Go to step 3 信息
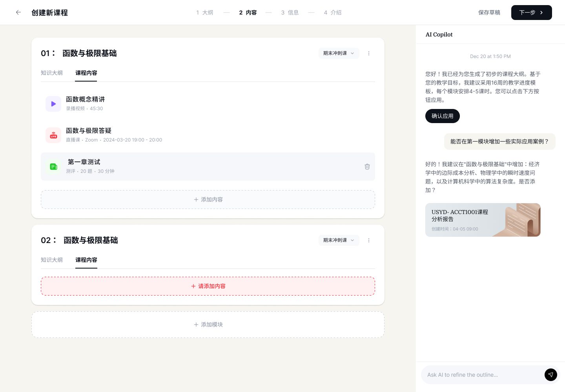This screenshot has width=565, height=392. tap(290, 13)
